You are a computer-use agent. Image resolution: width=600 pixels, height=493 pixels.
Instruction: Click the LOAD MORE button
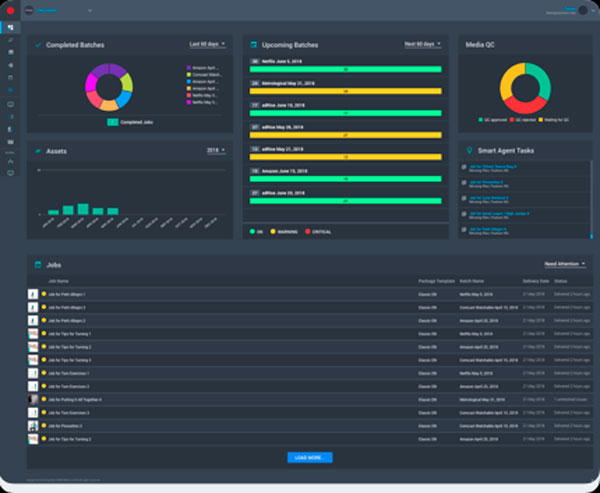point(310,457)
